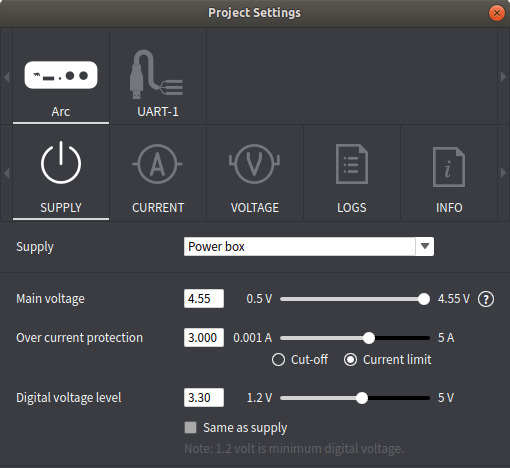Open the SUPPLY power icon tab
The height and width of the screenshot is (468, 510).
[x=61, y=163]
